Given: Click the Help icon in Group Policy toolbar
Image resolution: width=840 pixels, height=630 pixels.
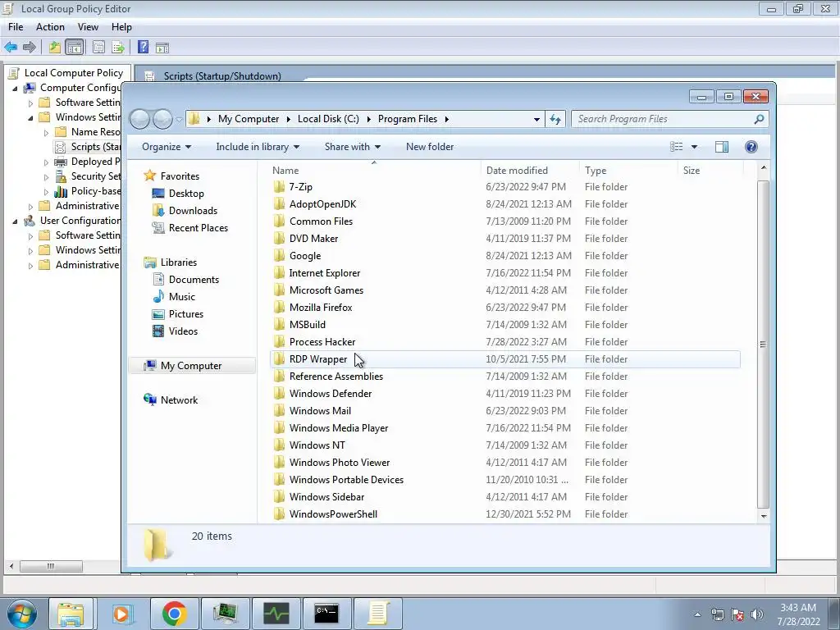Looking at the screenshot, I should coord(143,47).
